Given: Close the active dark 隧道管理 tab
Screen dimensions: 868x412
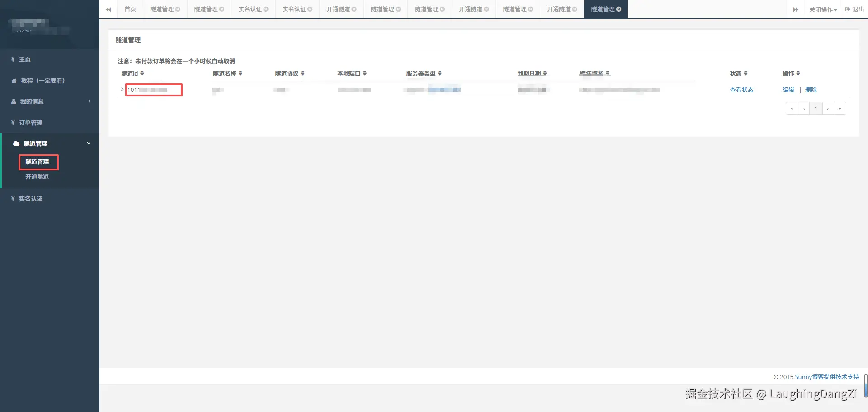Looking at the screenshot, I should pyautogui.click(x=619, y=9).
